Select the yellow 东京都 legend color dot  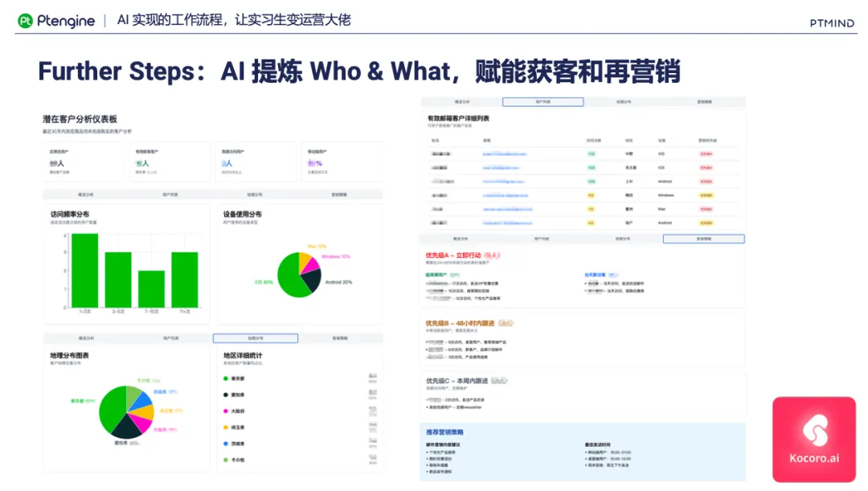click(225, 377)
